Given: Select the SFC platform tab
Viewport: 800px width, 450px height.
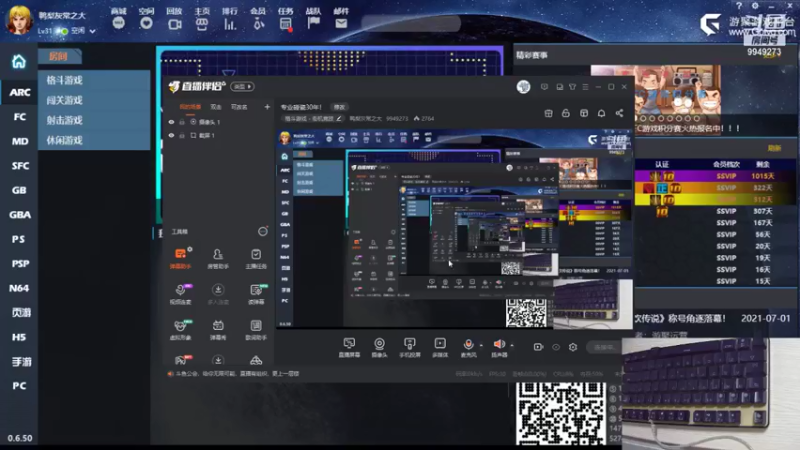Looking at the screenshot, I should [x=19, y=166].
